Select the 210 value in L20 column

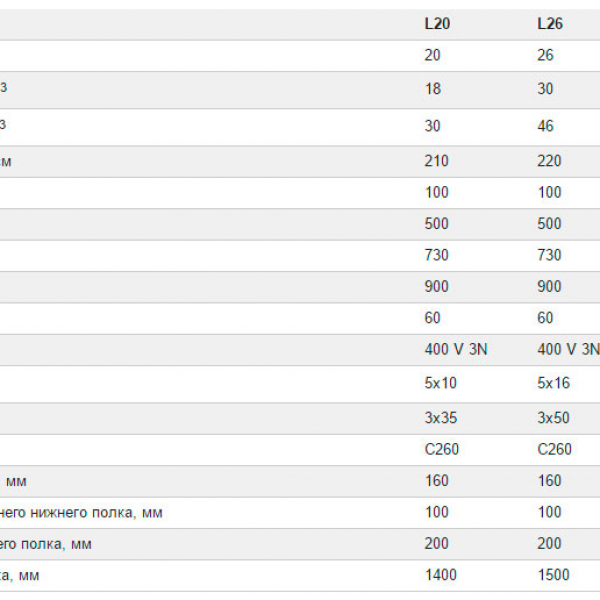pos(436,161)
